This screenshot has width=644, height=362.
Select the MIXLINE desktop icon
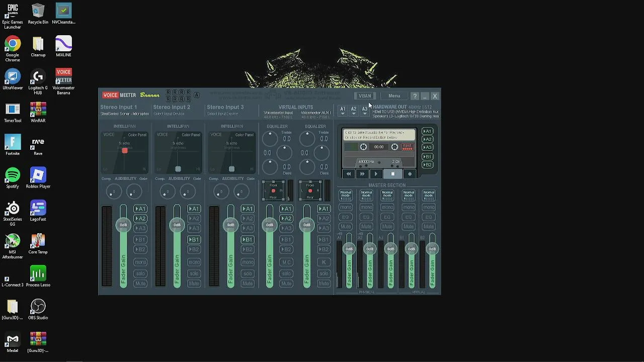pos(63,47)
